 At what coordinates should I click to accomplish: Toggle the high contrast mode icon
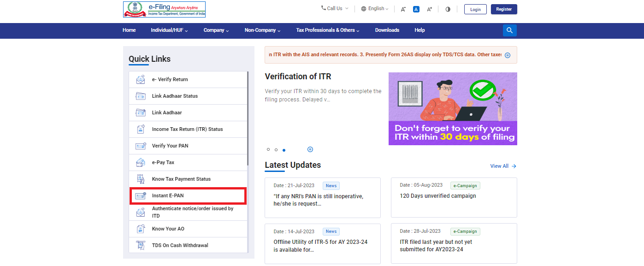click(448, 9)
